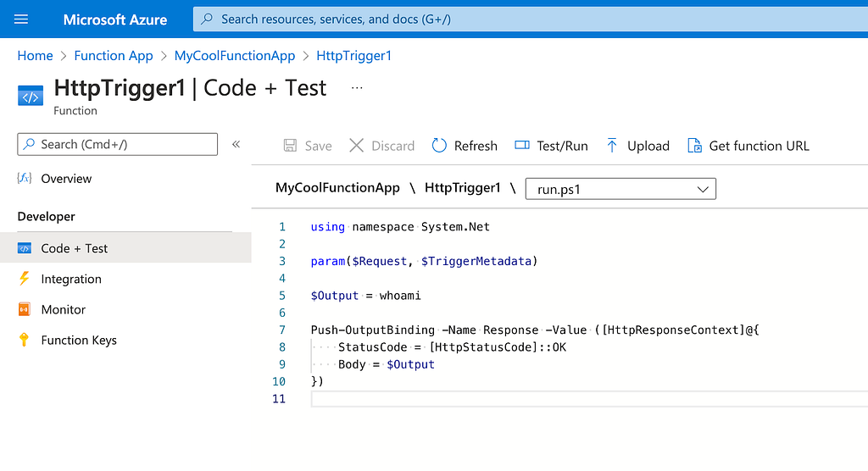
Task: Go to Microsoft Azure home title
Action: coord(114,19)
